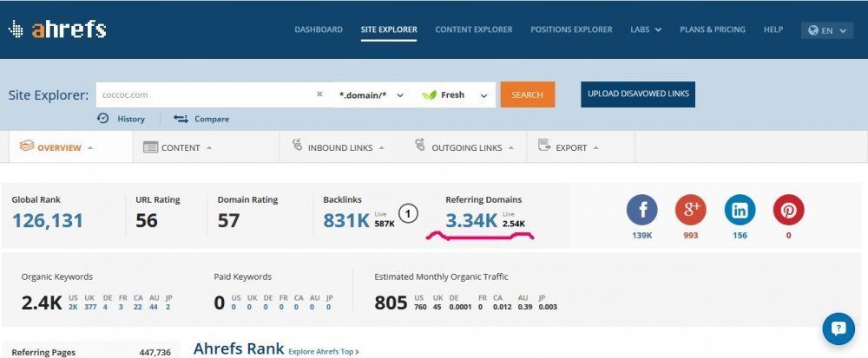The image size is (868, 358).
Task: Click the 760 US traffic value
Action: tap(420, 307)
